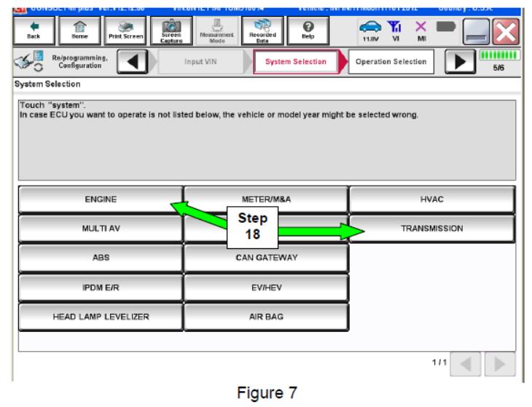Go to next step arrow

(x=460, y=62)
